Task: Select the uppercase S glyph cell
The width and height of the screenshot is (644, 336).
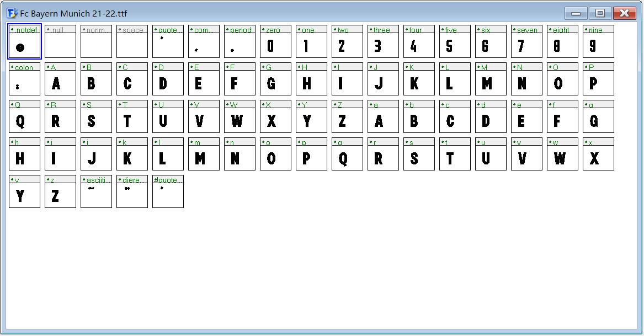Action: 96,116
